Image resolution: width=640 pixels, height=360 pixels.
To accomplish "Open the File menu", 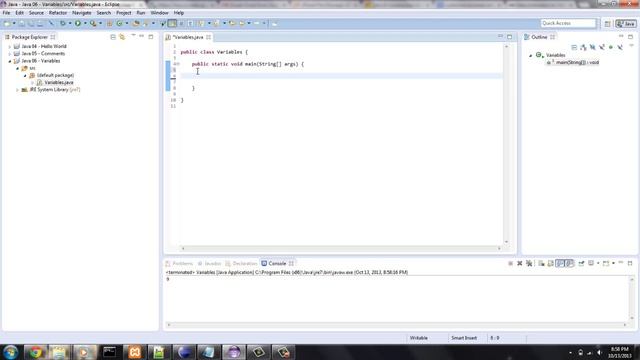I will pos(6,13).
